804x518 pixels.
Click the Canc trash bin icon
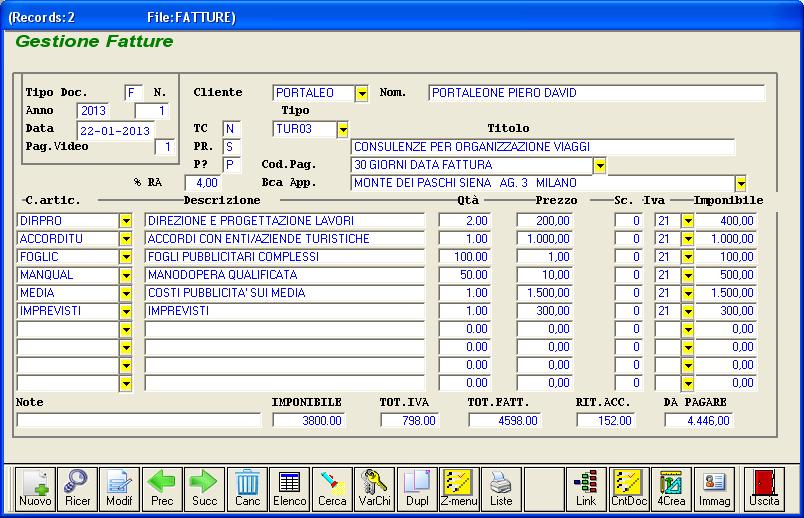point(247,489)
